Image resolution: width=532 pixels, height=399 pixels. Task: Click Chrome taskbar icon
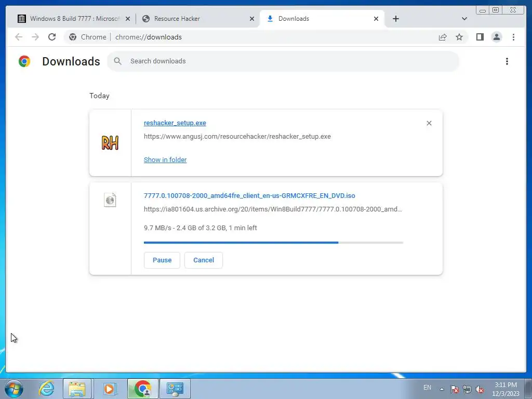pyautogui.click(x=142, y=389)
